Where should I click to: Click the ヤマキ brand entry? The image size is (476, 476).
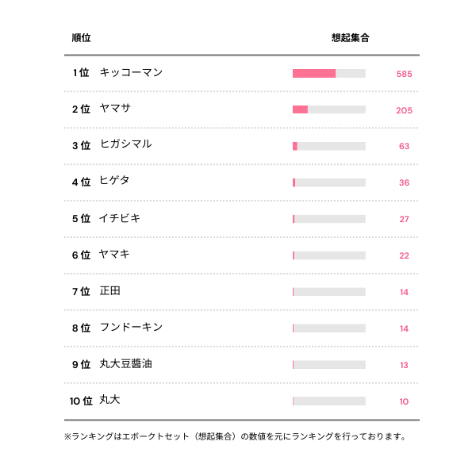[x=114, y=255]
